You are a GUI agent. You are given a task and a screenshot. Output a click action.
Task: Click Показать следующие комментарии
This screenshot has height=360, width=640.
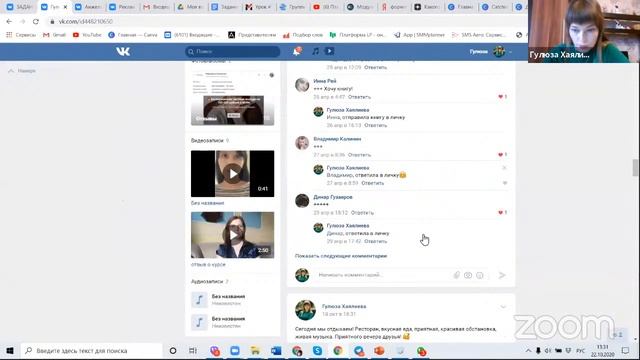pyautogui.click(x=341, y=256)
